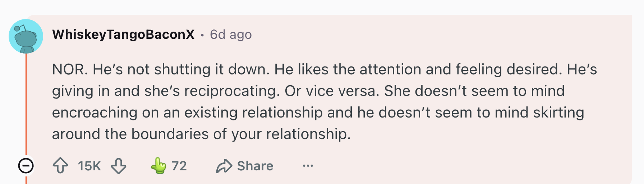Click the text 'Or vice versa.'
644x184 pixels.
332,91
